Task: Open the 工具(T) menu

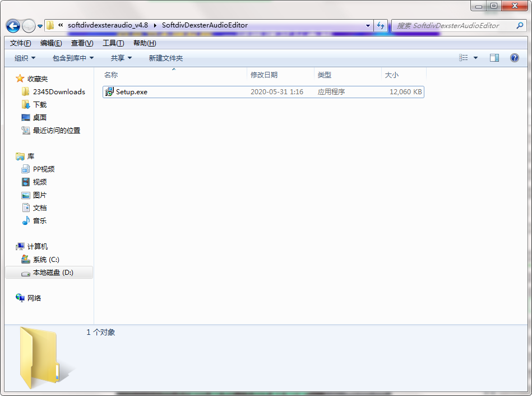Action: [113, 43]
